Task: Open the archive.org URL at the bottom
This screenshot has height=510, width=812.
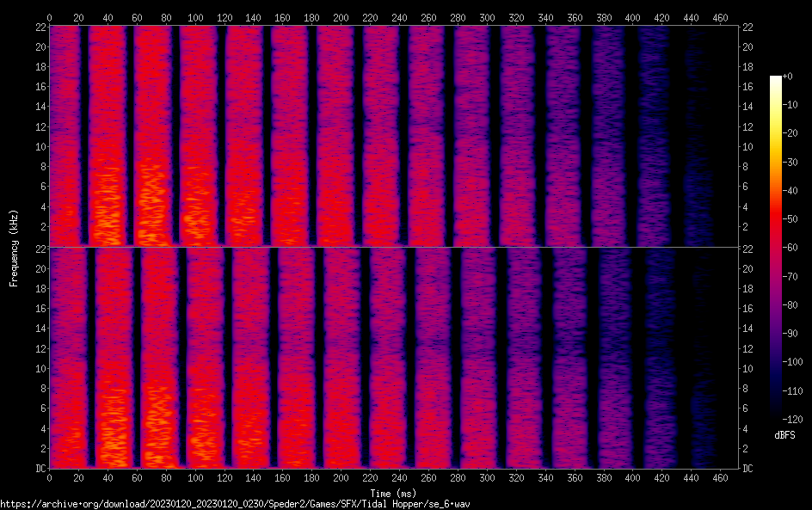Action: pos(235,504)
